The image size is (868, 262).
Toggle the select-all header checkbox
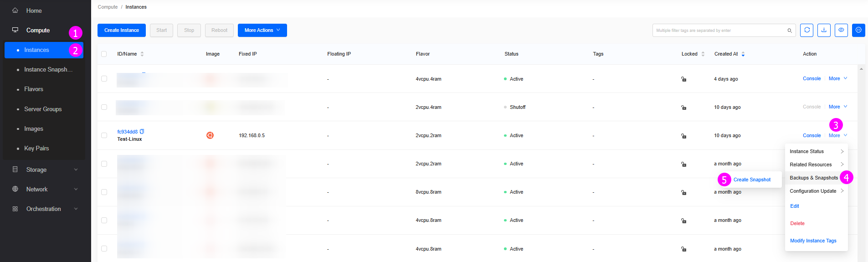point(104,54)
